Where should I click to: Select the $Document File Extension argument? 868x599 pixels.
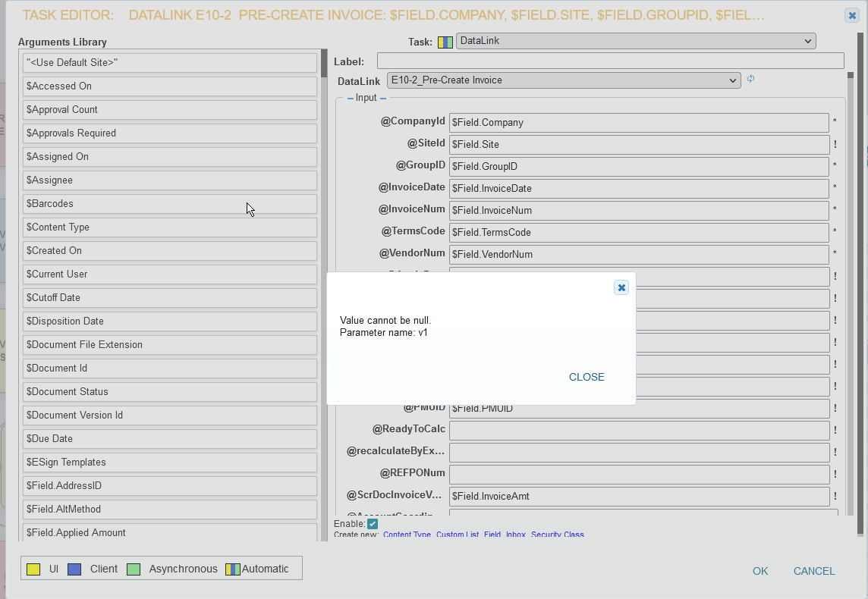coord(170,345)
